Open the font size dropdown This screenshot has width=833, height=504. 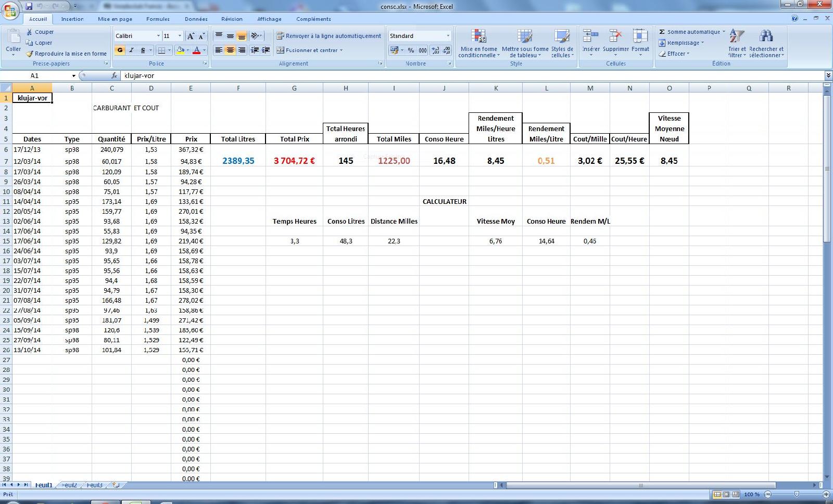pyautogui.click(x=180, y=36)
